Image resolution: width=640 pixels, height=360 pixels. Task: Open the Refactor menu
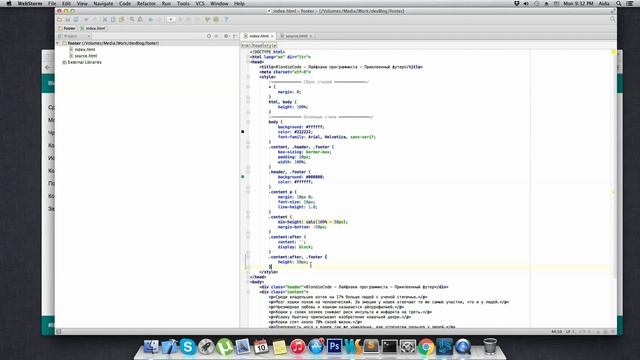click(x=146, y=3)
